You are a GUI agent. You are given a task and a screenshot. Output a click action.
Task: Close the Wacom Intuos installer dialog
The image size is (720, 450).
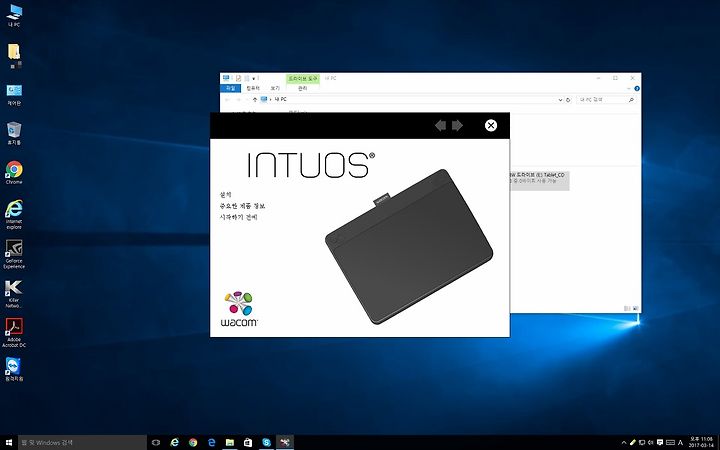pyautogui.click(x=491, y=125)
